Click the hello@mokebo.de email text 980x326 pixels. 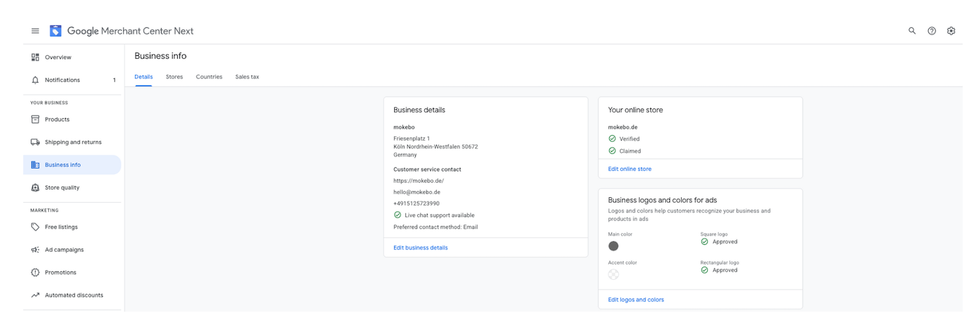416,192
